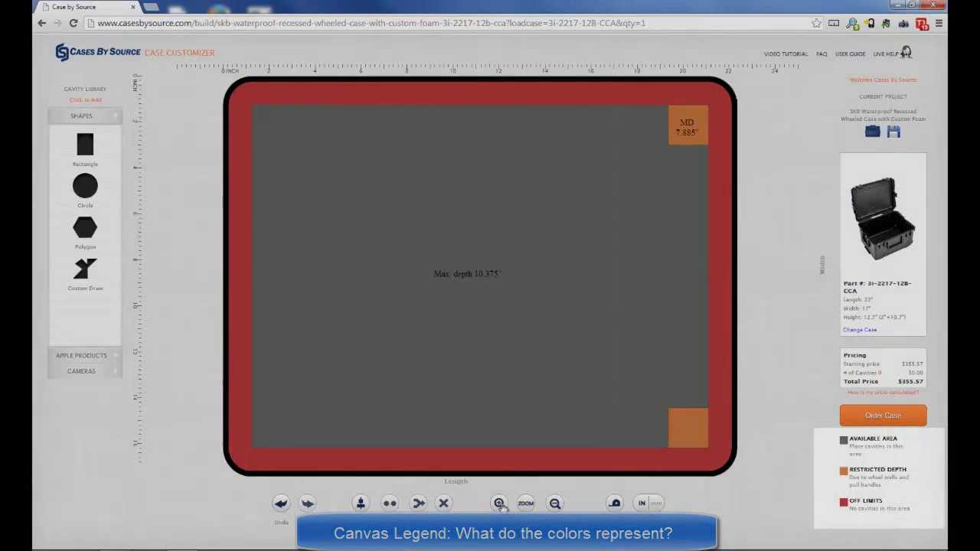This screenshot has height=551, width=980.
Task: Click the Undo arrow button
Action: 281,503
